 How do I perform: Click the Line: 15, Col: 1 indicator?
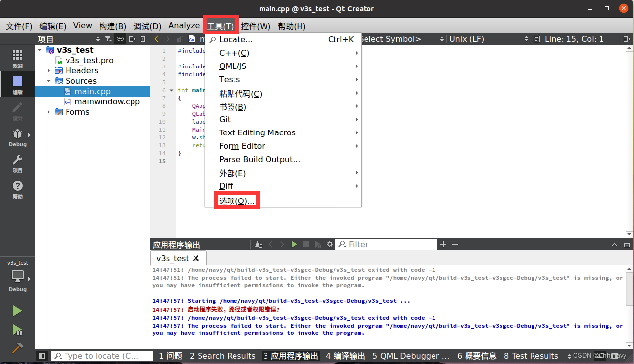coord(574,39)
